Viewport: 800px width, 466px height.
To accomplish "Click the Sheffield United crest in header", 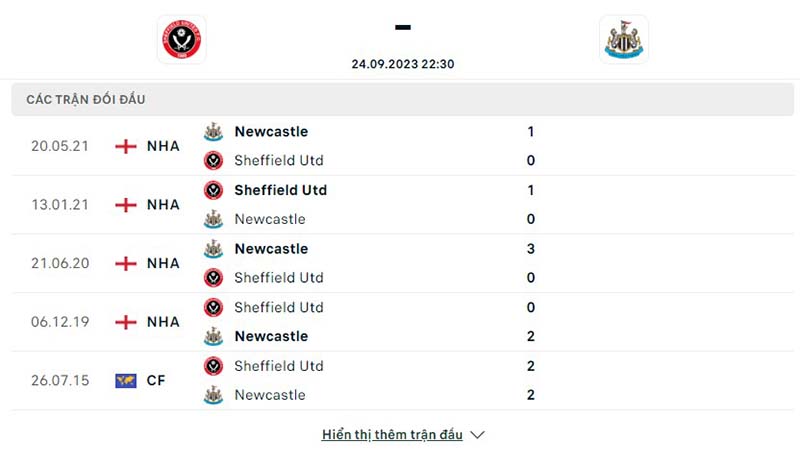I will [x=182, y=40].
